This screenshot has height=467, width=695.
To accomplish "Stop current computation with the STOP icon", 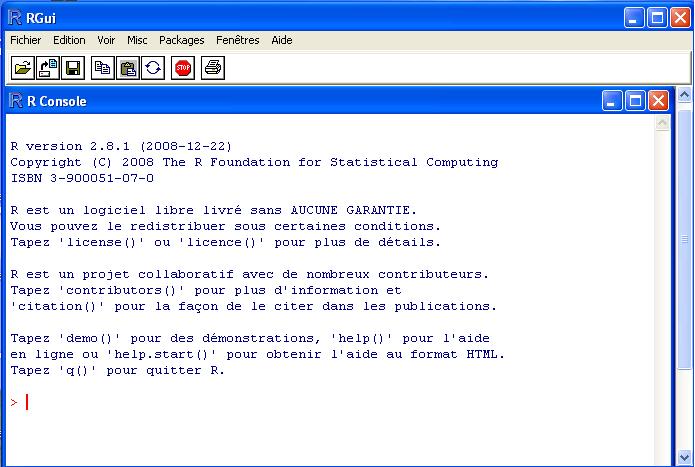I will [x=183, y=68].
